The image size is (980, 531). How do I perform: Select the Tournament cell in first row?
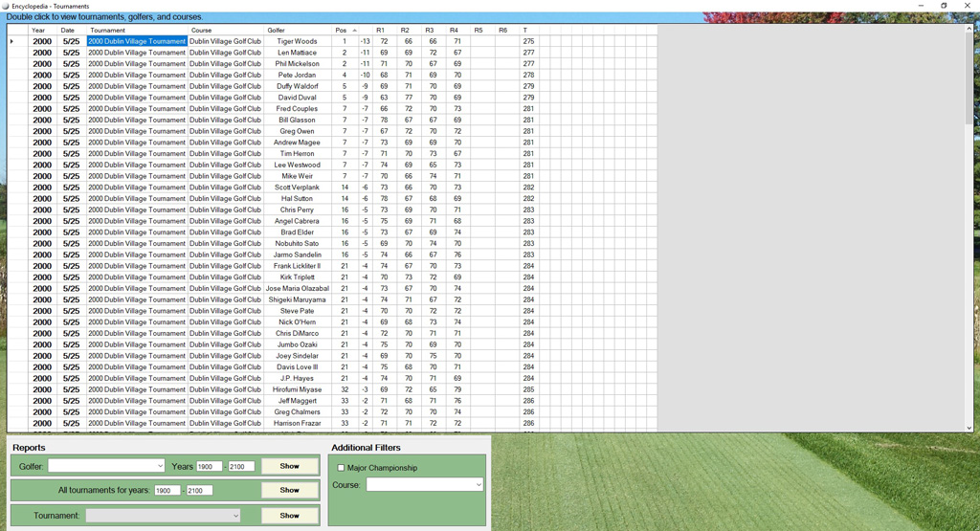137,42
